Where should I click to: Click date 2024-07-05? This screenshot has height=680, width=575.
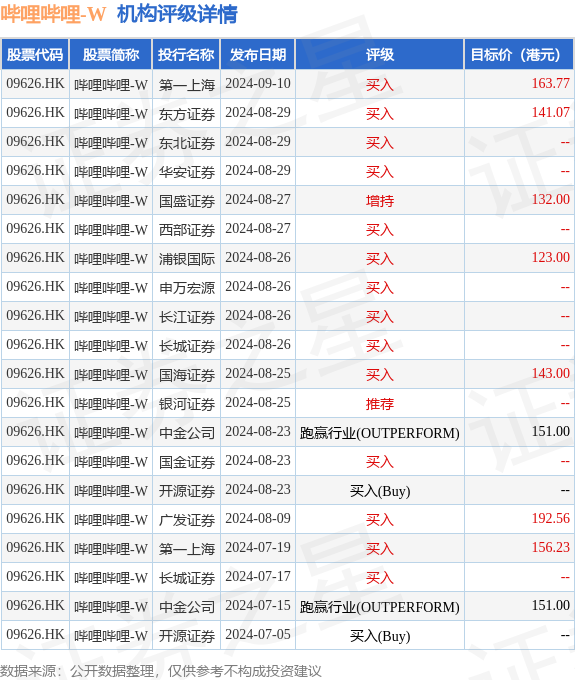258,634
